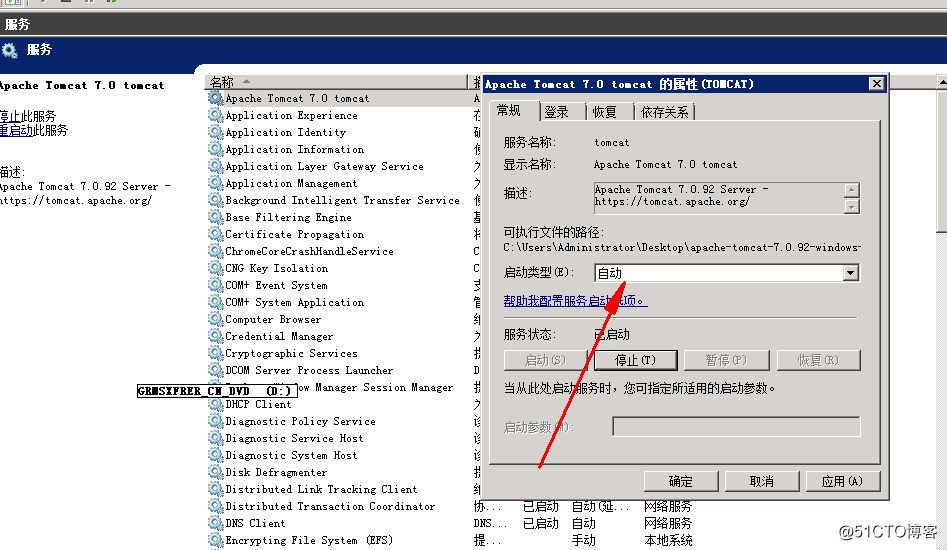Click gear icon beside Background Intelligent Transfer Service

(216, 200)
